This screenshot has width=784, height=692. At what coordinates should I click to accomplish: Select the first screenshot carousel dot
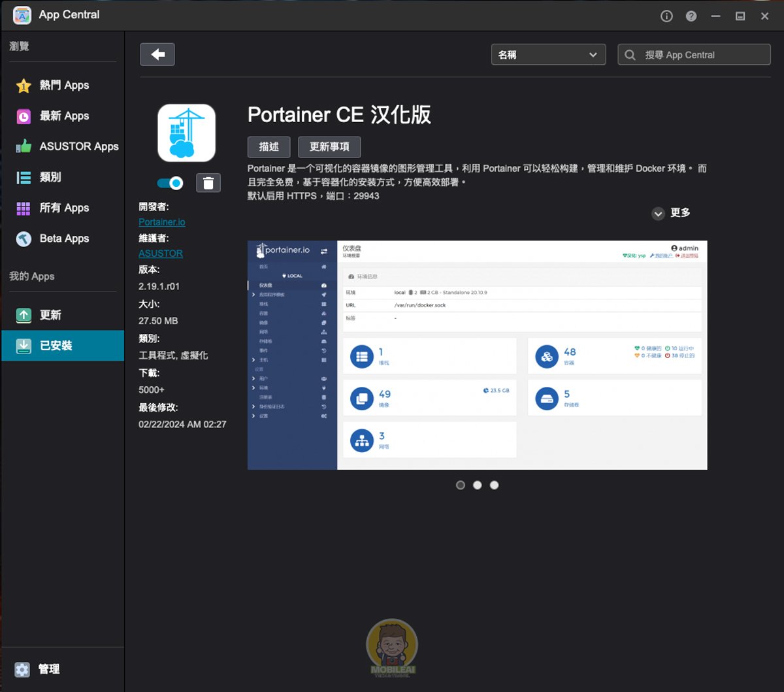point(461,485)
